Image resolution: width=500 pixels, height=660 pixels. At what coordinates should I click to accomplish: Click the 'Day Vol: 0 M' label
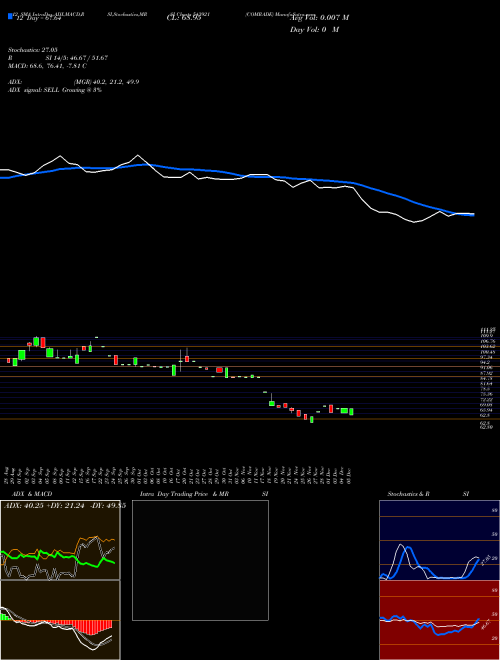tap(314, 29)
